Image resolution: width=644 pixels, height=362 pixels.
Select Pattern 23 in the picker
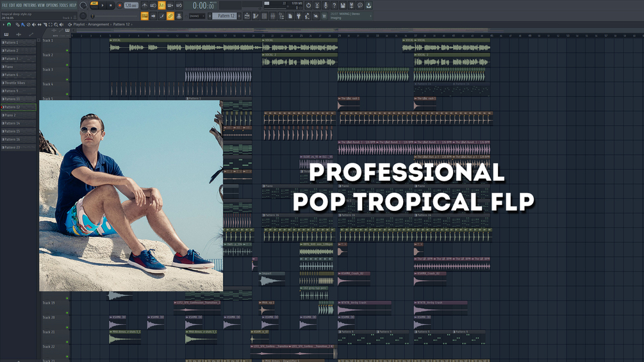(19, 147)
